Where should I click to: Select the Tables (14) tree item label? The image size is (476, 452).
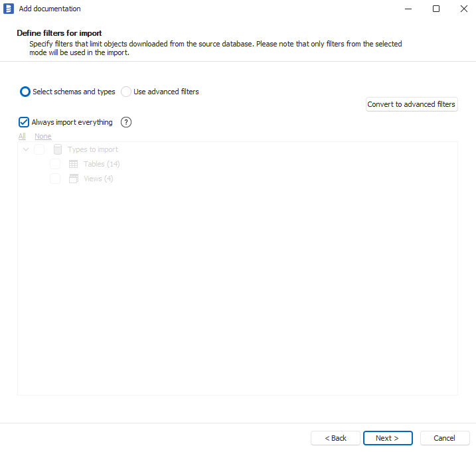(102, 164)
